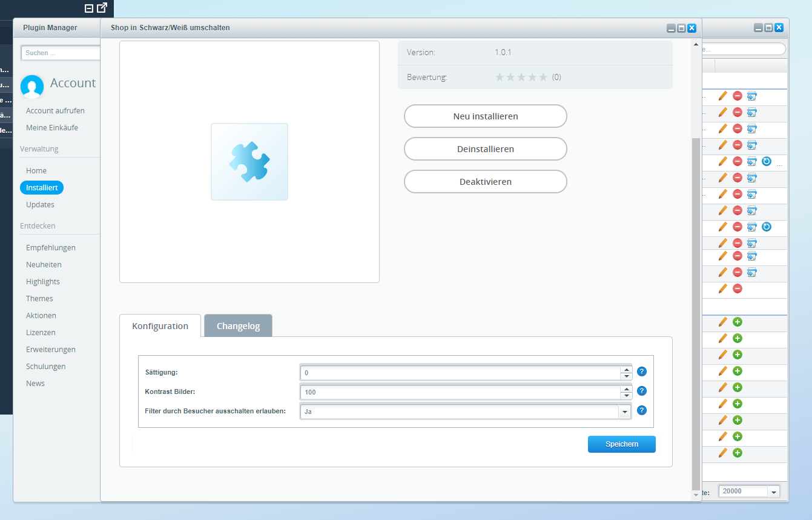Open Schulungen in the sidebar
Viewport: 812px width, 520px height.
point(46,366)
